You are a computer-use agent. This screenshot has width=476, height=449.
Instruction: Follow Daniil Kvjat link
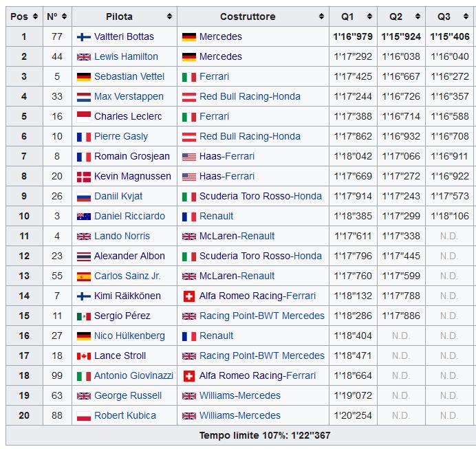118,196
